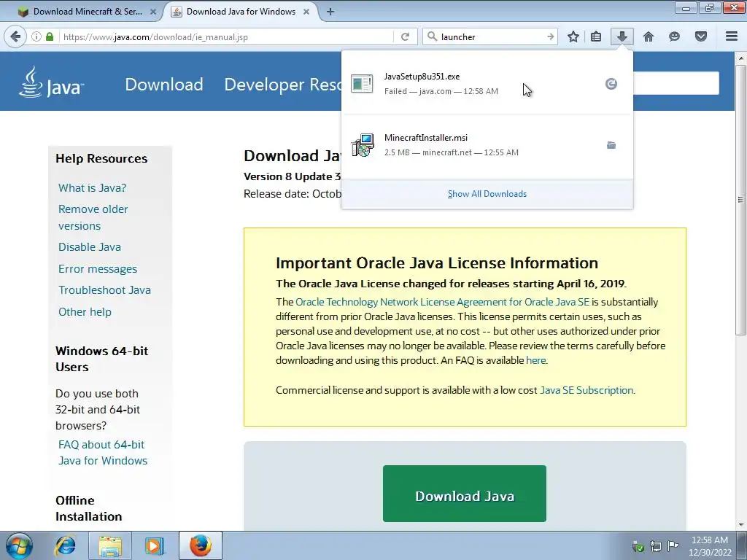Launch Windows Media Player from taskbar

(x=155, y=545)
